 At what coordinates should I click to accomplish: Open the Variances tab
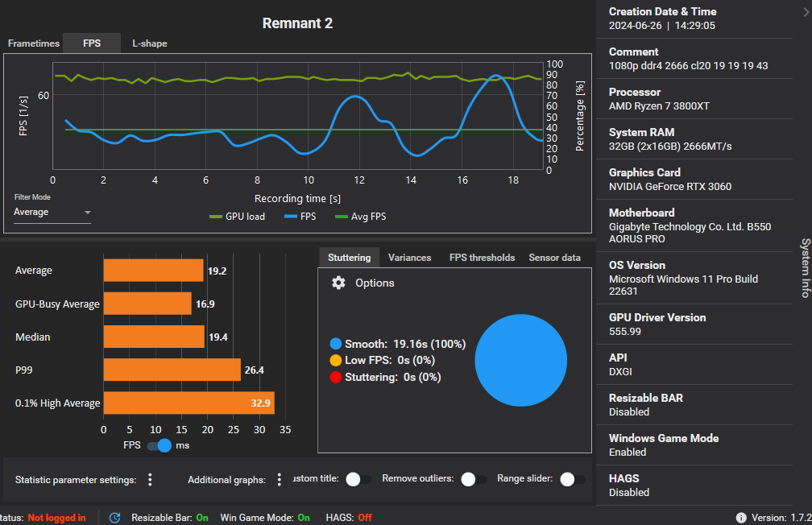[409, 258]
